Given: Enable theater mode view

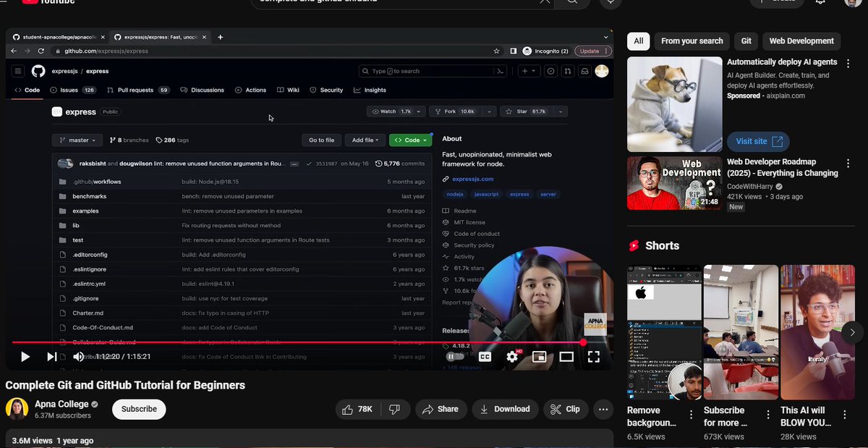Looking at the screenshot, I should click(x=566, y=356).
